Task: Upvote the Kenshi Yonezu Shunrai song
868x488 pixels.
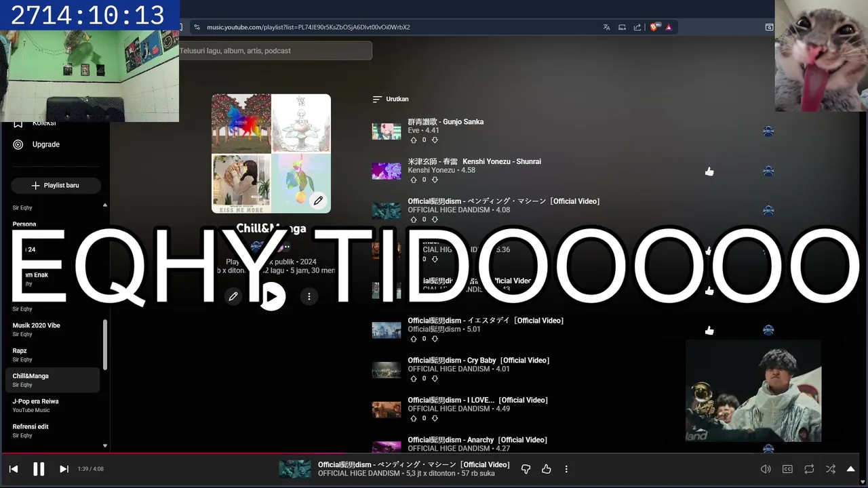Action: 414,180
